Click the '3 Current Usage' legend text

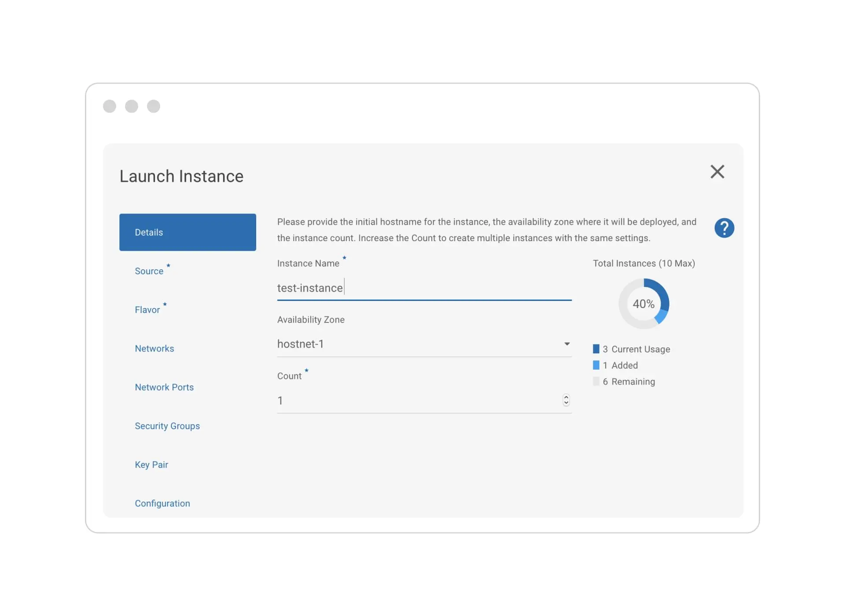click(636, 349)
